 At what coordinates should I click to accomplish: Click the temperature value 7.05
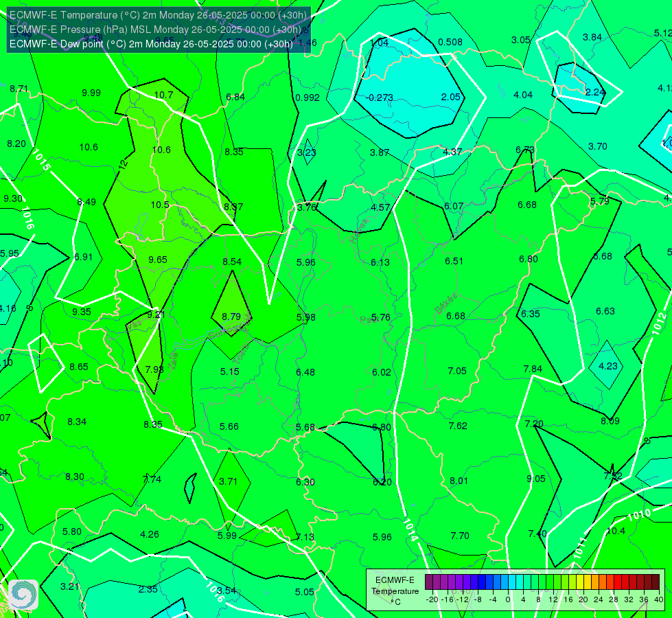[457, 371]
